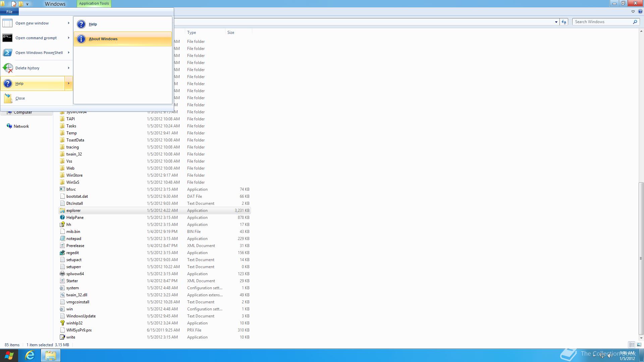This screenshot has width=644, height=362.
Task: Click the ribbon help question icon
Action: (640, 11)
